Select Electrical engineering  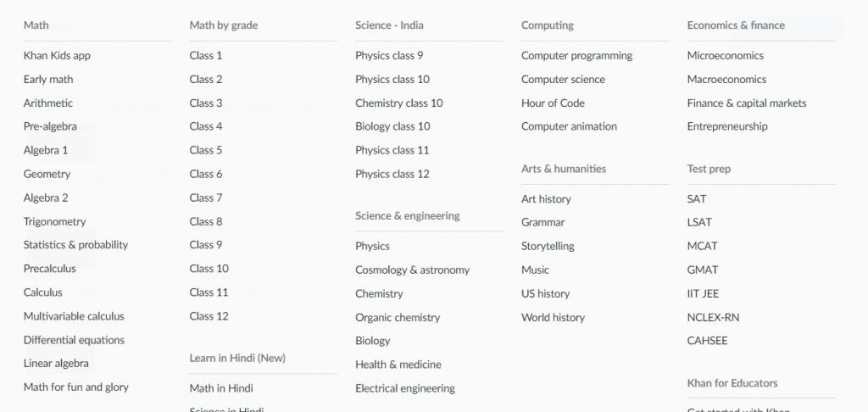405,388
